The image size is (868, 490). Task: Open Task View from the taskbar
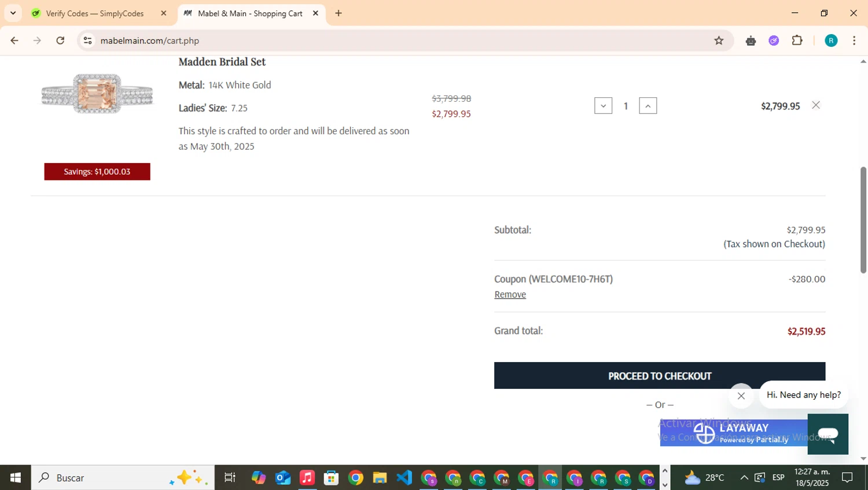(x=230, y=477)
